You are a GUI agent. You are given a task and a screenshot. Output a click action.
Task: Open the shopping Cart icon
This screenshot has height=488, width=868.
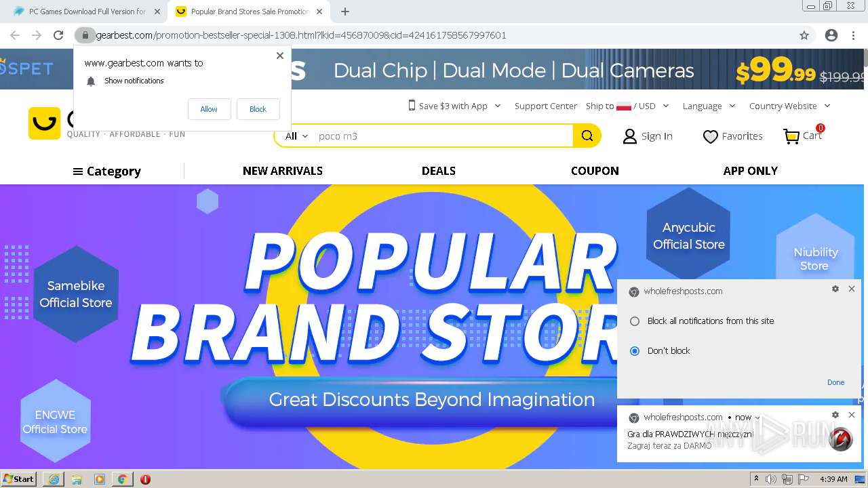791,136
